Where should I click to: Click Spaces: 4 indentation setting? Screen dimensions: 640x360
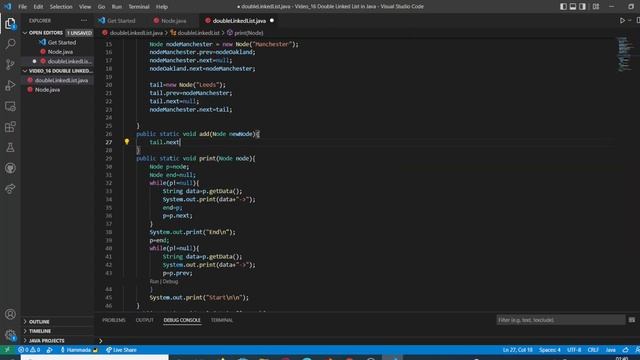549,350
